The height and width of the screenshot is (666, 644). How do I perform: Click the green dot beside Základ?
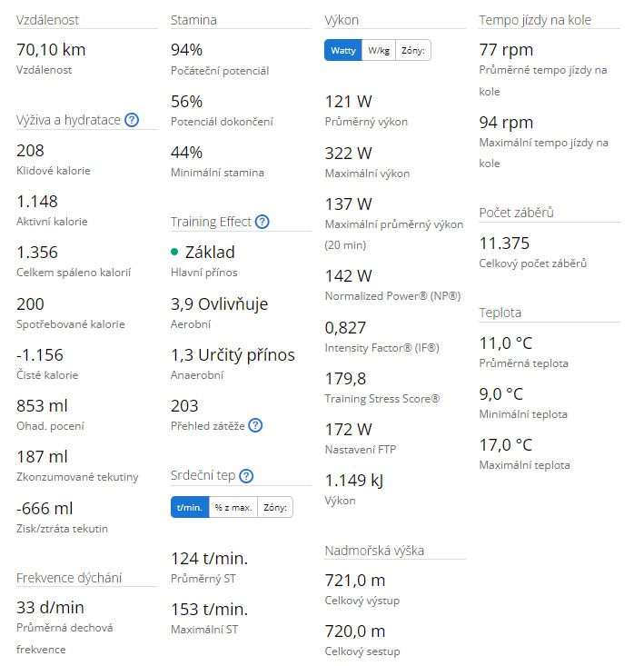pyautogui.click(x=174, y=252)
